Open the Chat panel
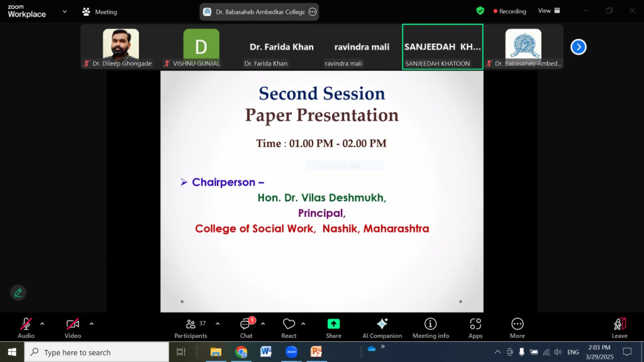The width and height of the screenshot is (644, 362). click(x=246, y=327)
